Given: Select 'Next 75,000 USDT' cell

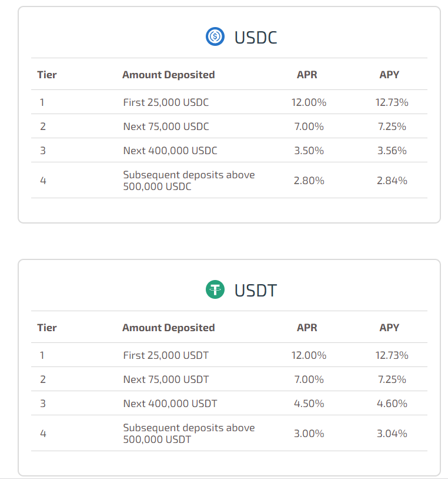Looking at the screenshot, I should (166, 379).
